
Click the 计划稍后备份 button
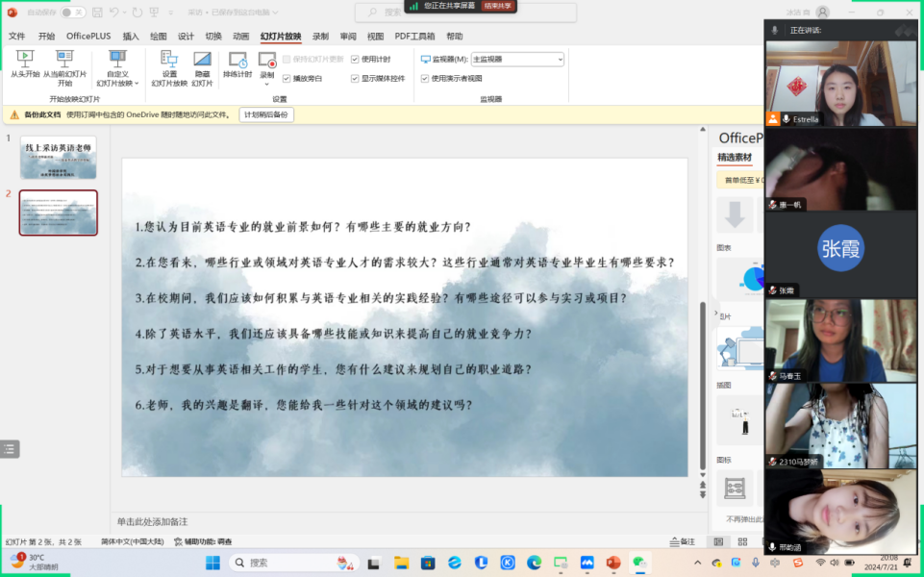(266, 114)
